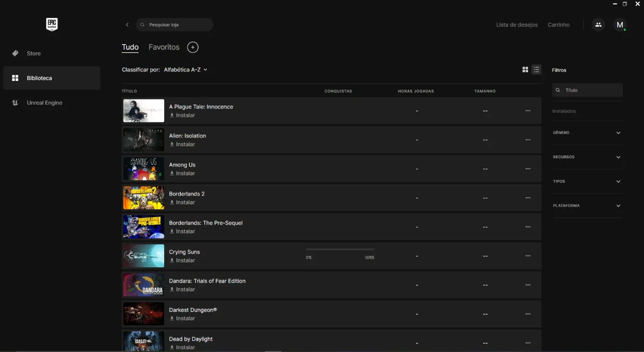
Task: Install Alien: Isolation
Action: (182, 144)
